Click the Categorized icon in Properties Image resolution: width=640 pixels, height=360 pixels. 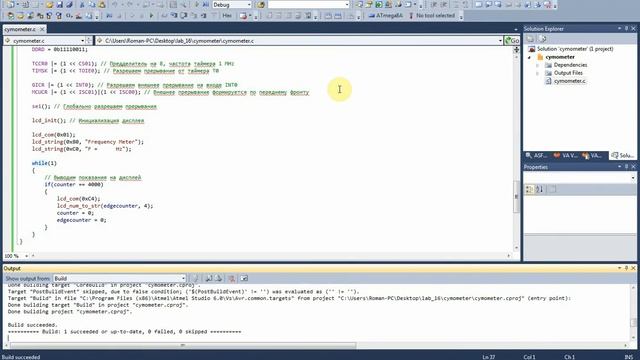(529, 189)
